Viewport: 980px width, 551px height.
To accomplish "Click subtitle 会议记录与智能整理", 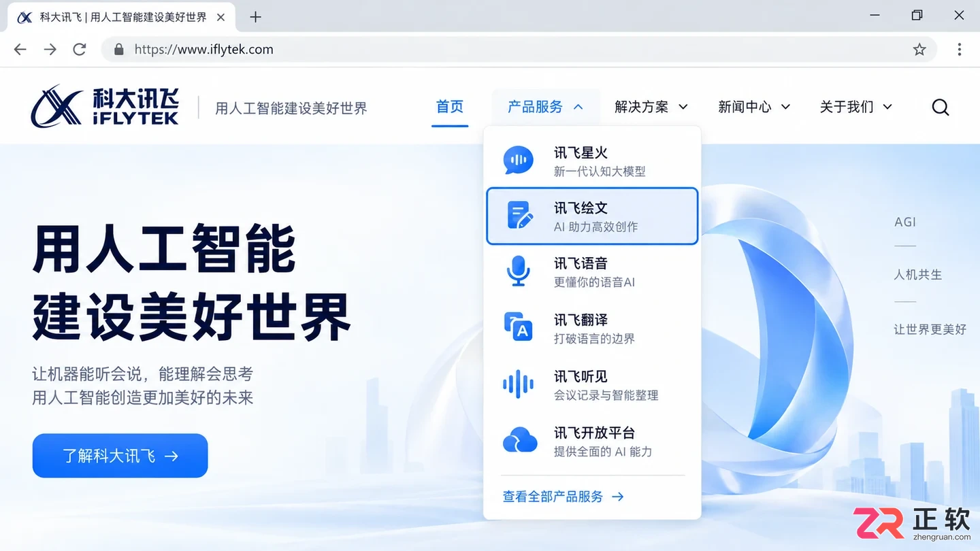I will (606, 395).
